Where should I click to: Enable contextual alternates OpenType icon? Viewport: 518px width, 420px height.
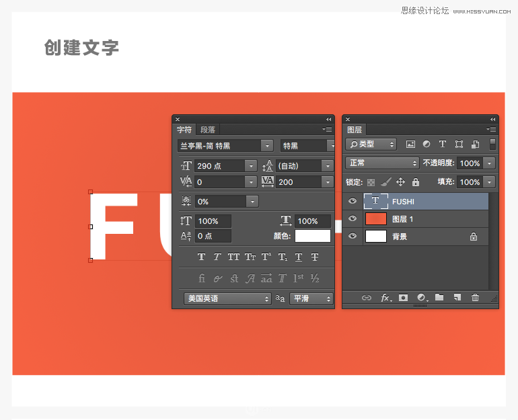pos(218,279)
